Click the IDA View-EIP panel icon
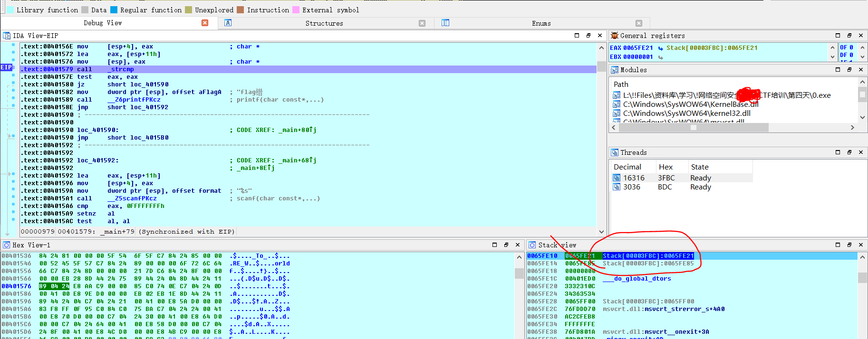This screenshot has width=868, height=339. (7, 36)
